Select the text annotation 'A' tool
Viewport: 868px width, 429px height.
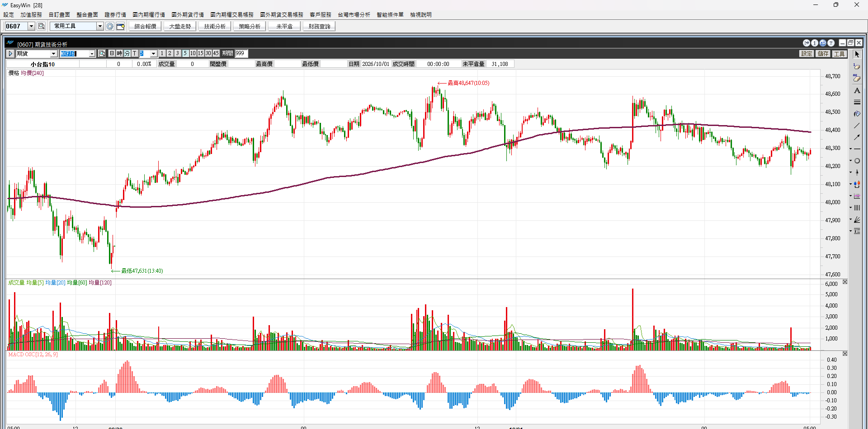857,90
